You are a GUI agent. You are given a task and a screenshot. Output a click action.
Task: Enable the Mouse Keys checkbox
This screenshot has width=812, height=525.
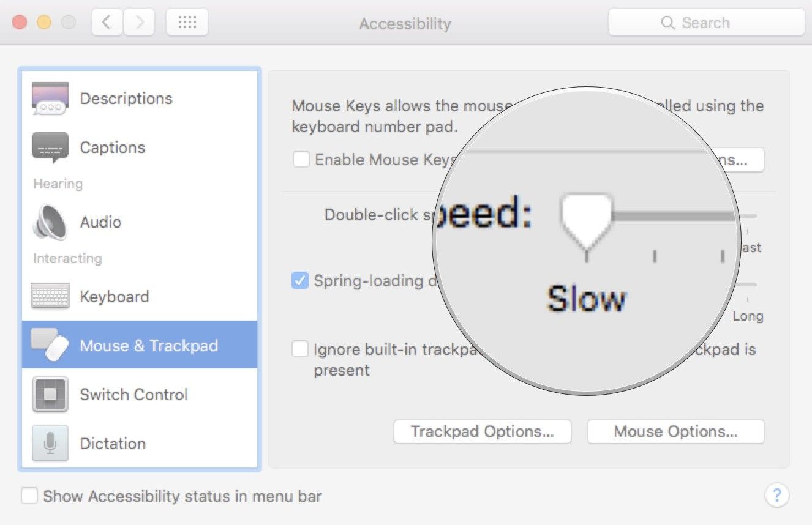[x=301, y=160]
